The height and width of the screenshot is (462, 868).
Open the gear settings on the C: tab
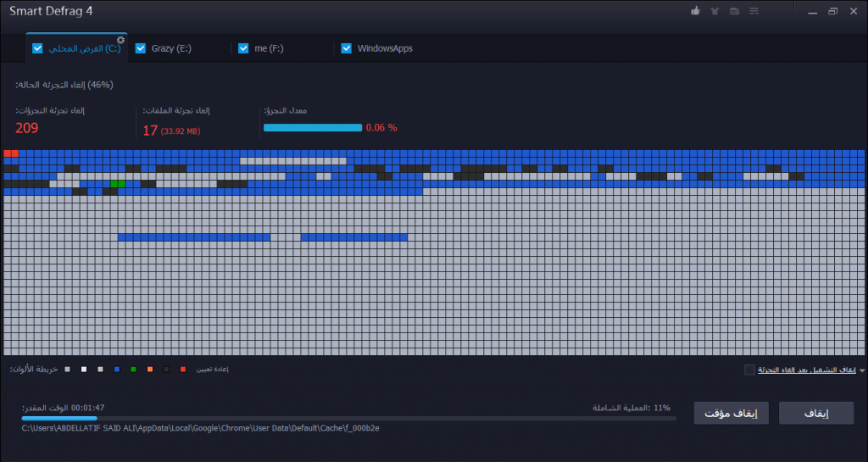[x=120, y=40]
